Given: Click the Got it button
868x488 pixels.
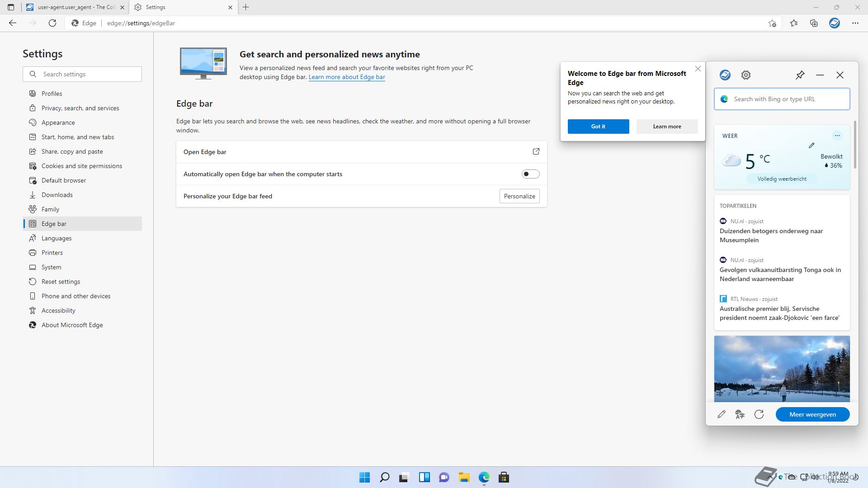Looking at the screenshot, I should (x=598, y=127).
